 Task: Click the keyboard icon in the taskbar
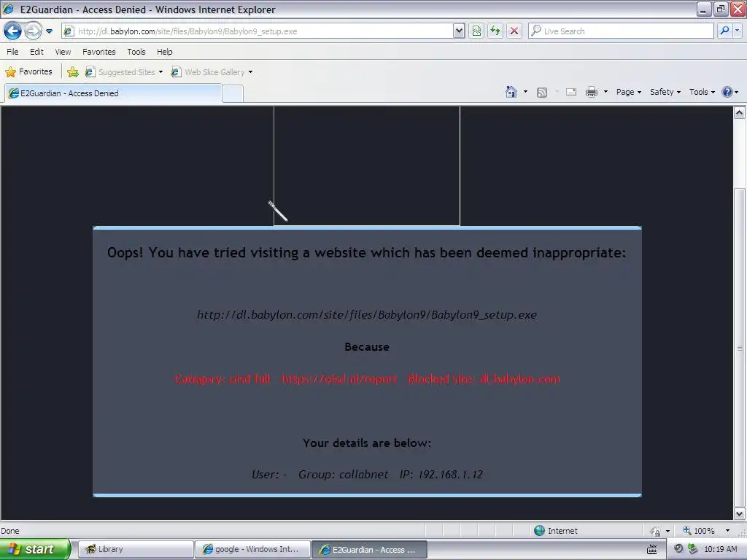(x=652, y=550)
